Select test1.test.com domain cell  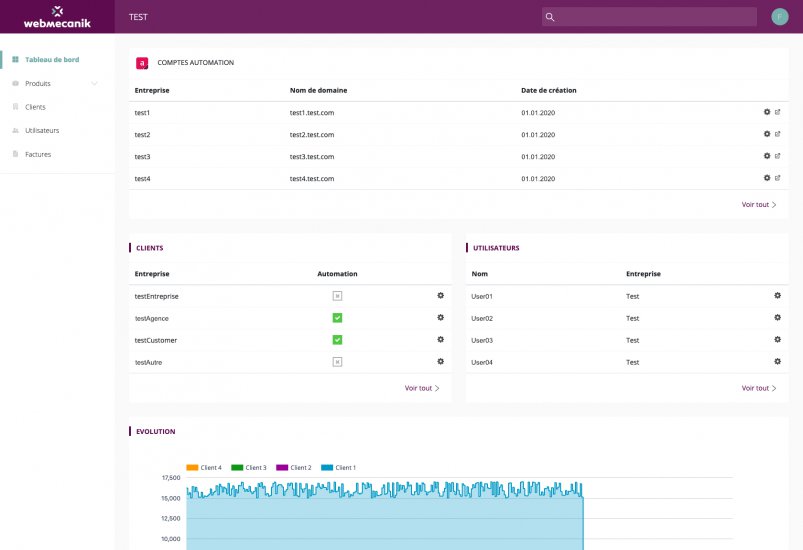click(312, 113)
